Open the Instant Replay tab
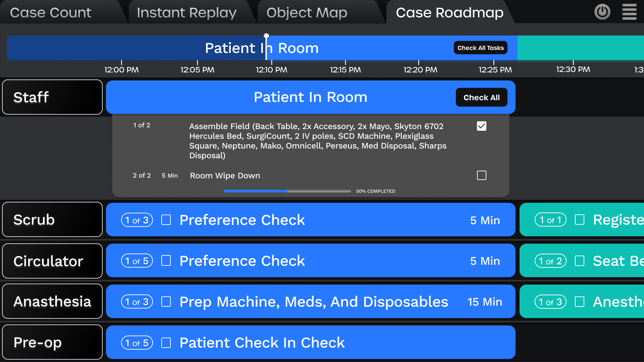The height and width of the screenshot is (362, 644). 186,12
